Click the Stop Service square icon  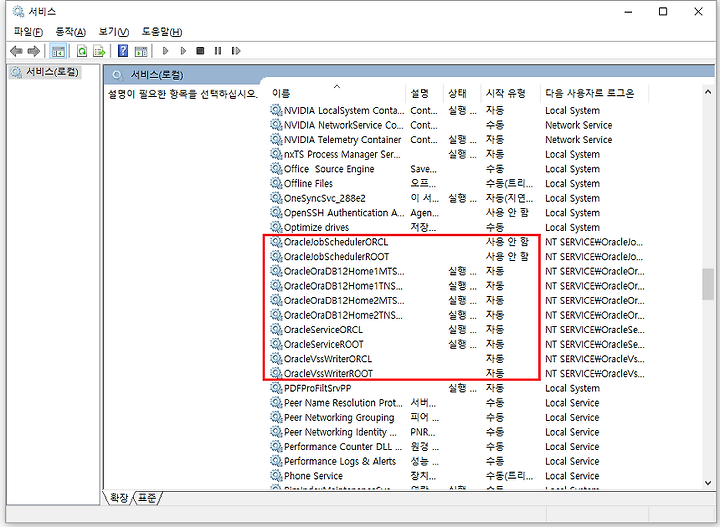coord(200,51)
